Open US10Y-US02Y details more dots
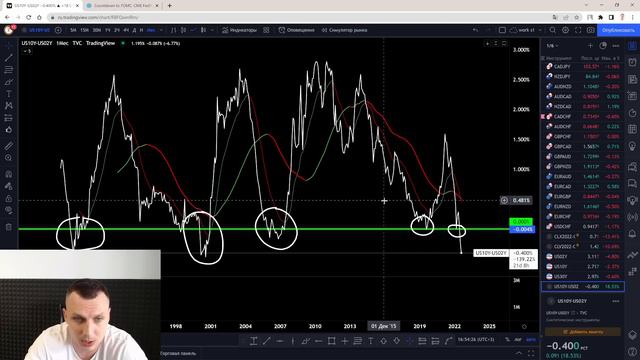The width and height of the screenshot is (640, 360). 616,301
